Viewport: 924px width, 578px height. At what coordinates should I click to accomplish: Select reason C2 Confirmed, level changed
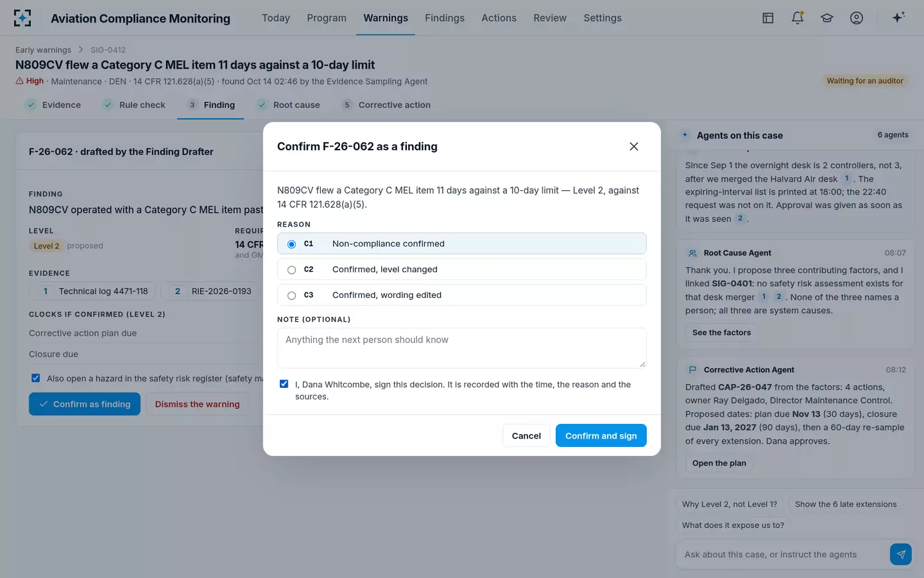pyautogui.click(x=461, y=269)
